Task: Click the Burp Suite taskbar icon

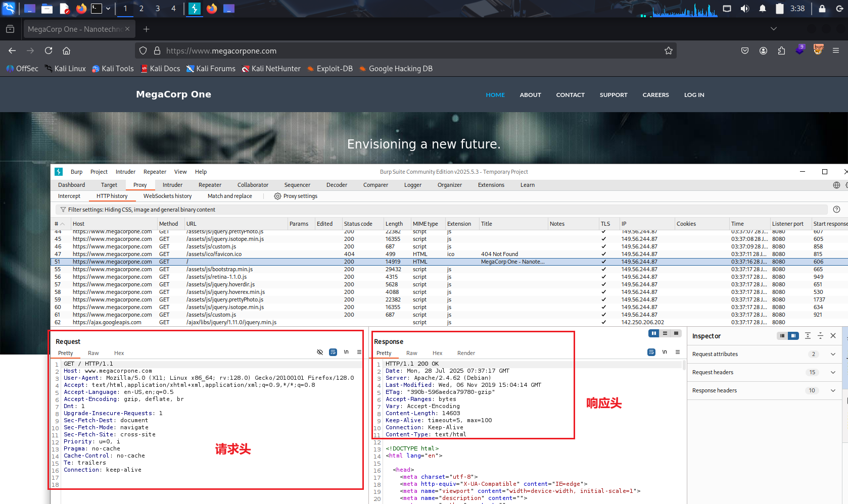Action: click(x=195, y=8)
